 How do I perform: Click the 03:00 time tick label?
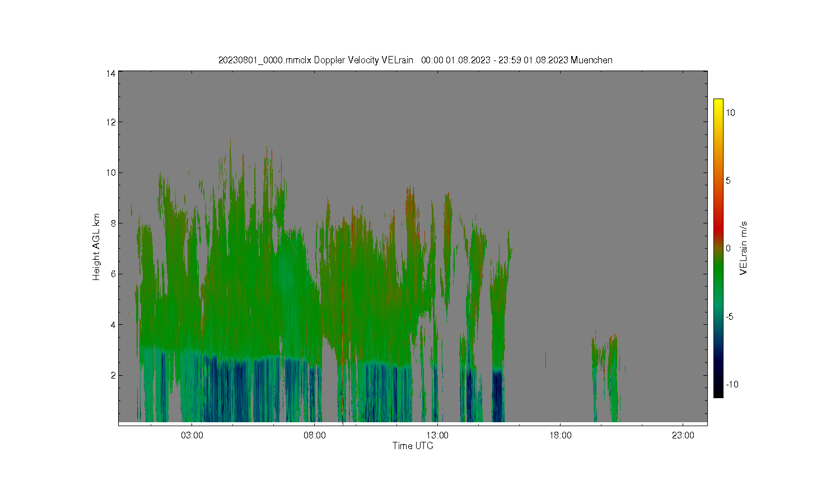pos(192,436)
